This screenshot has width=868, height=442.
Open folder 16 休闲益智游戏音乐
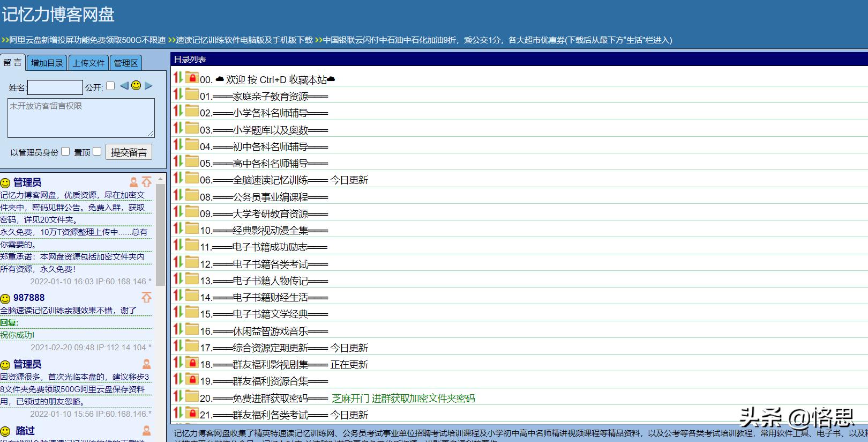(x=264, y=331)
